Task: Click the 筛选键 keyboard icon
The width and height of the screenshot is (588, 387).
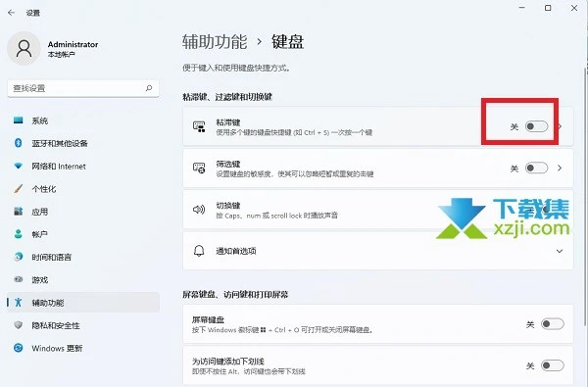Action: pyautogui.click(x=199, y=168)
